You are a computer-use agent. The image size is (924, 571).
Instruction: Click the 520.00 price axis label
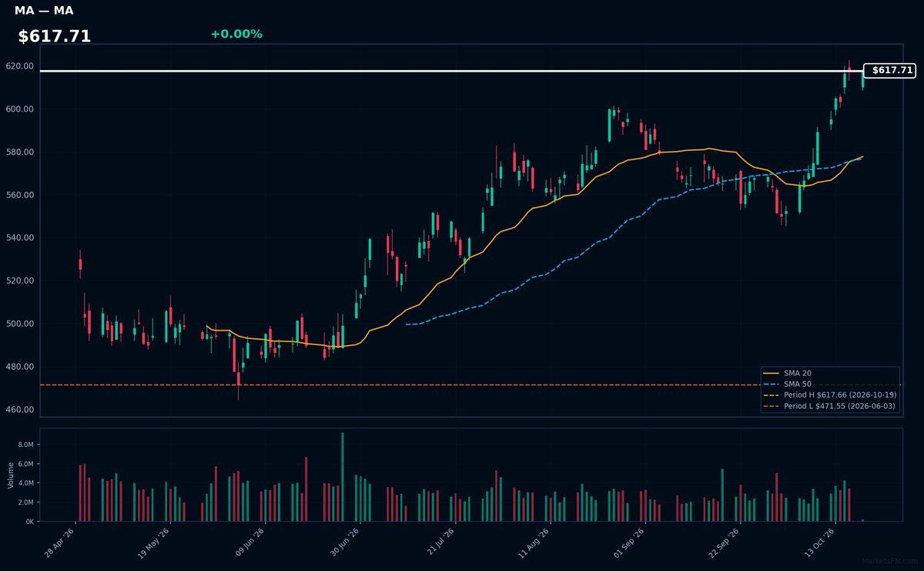[x=20, y=280]
